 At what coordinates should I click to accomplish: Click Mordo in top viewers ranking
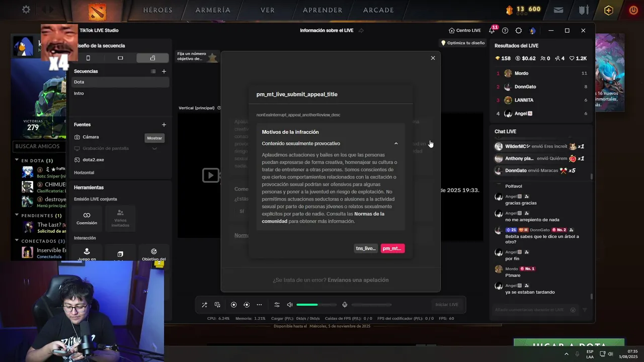pyautogui.click(x=521, y=73)
